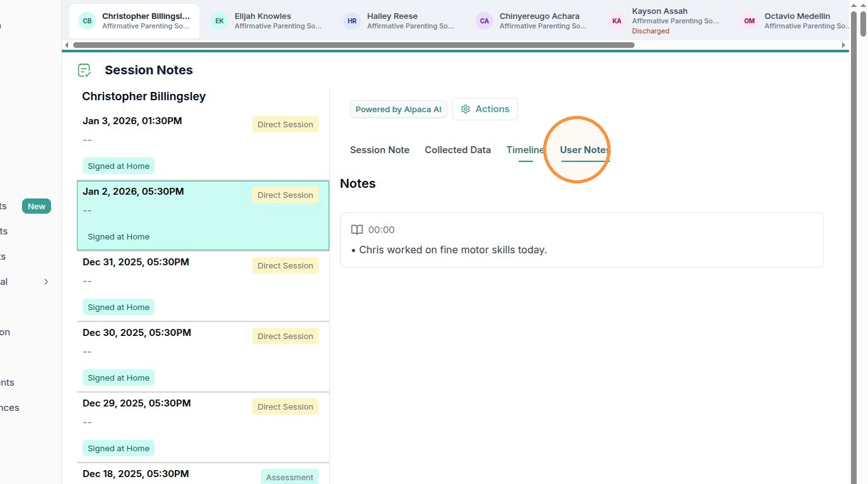The width and height of the screenshot is (868, 484).
Task: Click Direct Session tag on the Dec 31 session
Action: click(x=285, y=265)
